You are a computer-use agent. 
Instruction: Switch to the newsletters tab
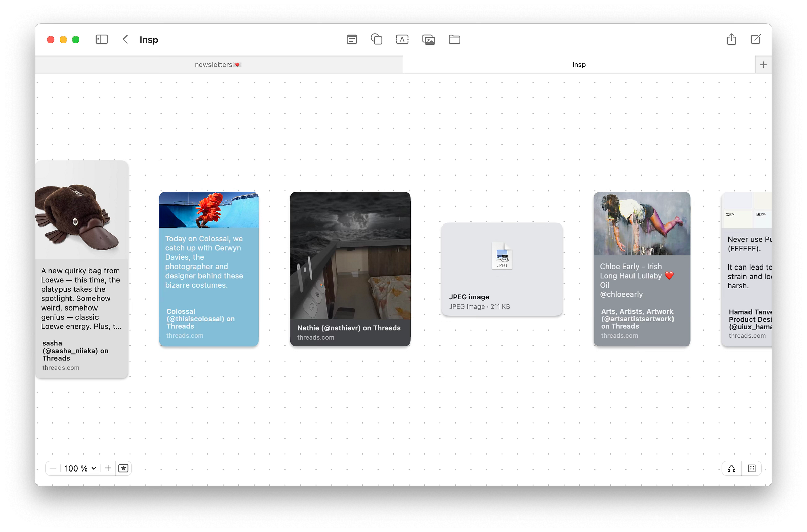coord(218,65)
